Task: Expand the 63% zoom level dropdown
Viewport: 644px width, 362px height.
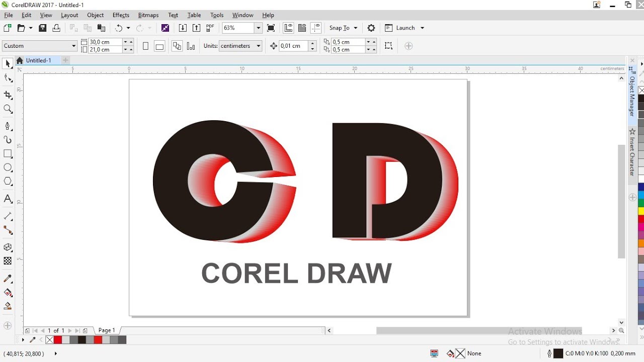Action: pos(258,28)
